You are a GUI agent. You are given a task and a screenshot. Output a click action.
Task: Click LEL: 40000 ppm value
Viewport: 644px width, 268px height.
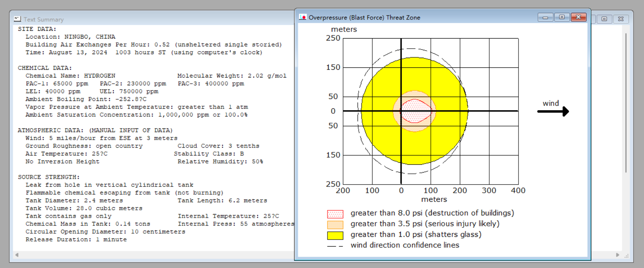pos(53,92)
